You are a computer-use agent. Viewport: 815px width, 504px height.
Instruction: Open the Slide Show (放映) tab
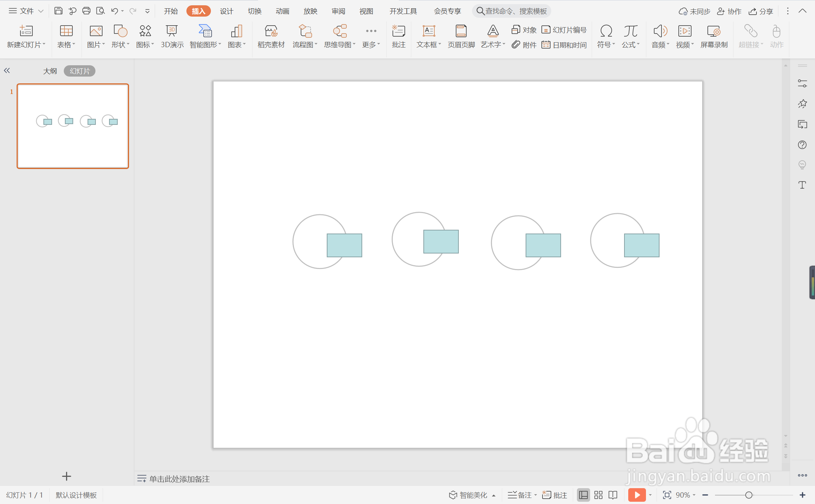tap(310, 11)
